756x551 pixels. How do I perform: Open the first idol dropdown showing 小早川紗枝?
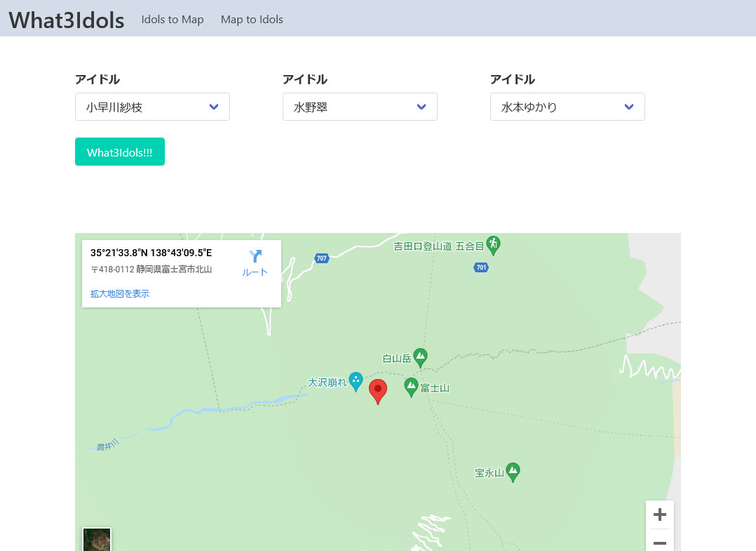pos(152,107)
